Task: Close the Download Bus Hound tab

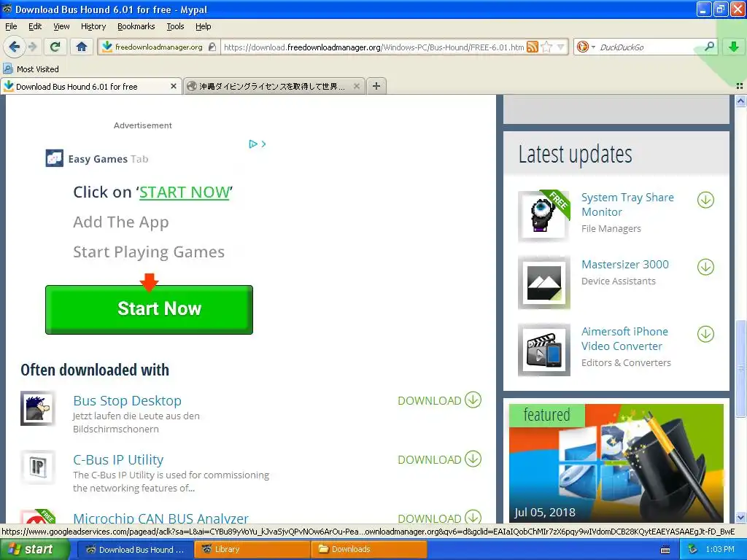Action: coord(174,86)
